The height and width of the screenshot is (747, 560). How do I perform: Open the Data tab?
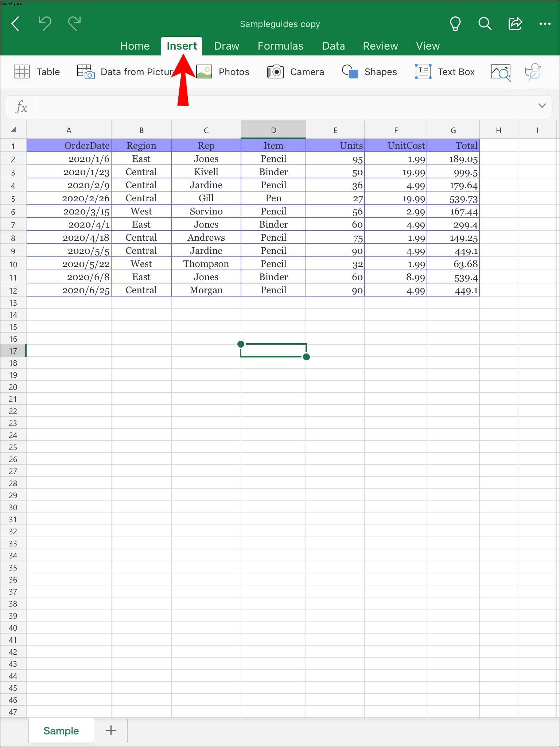click(333, 46)
